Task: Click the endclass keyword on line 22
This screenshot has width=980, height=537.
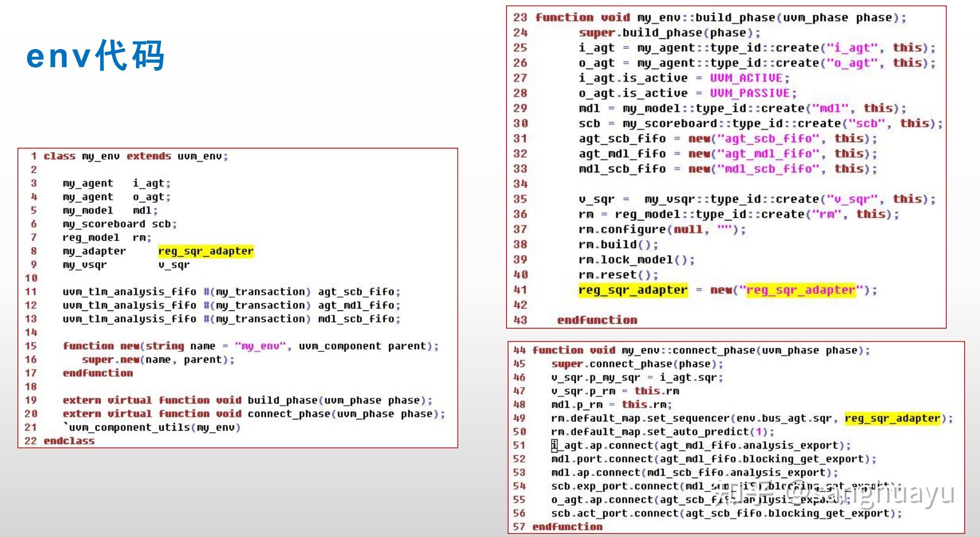Action: [x=68, y=441]
